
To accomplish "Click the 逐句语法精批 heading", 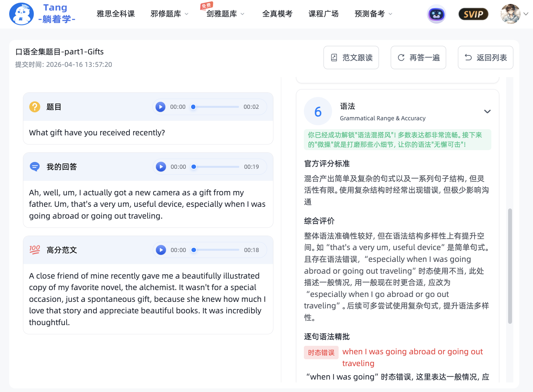I will [x=327, y=337].
